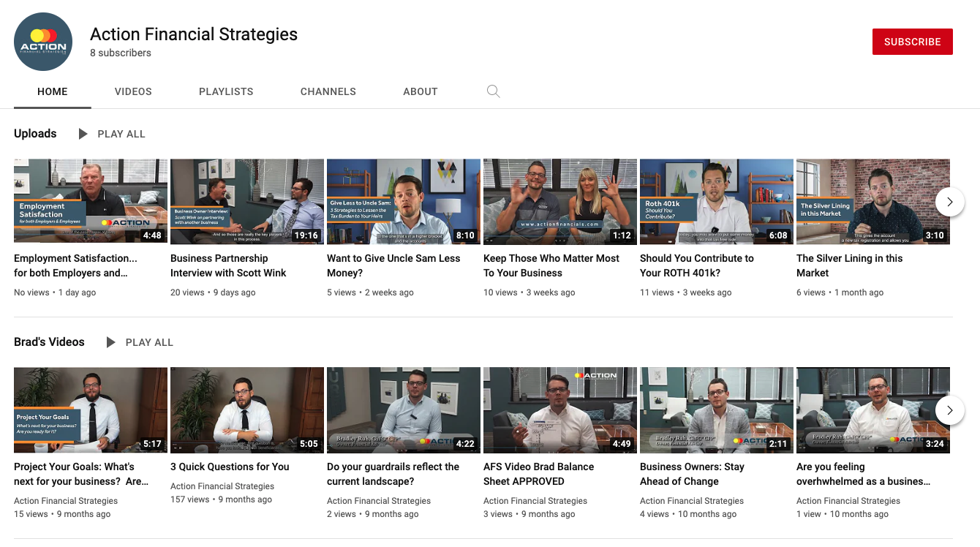The image size is (980, 547).
Task: Open the 1:12 Keep Those Who Matter thumbnail
Action: [560, 201]
